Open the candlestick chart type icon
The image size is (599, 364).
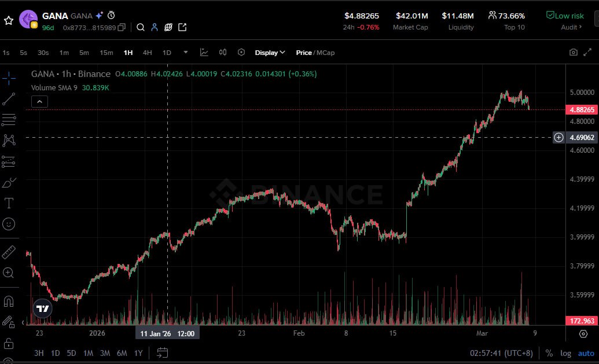pyautogui.click(x=223, y=52)
